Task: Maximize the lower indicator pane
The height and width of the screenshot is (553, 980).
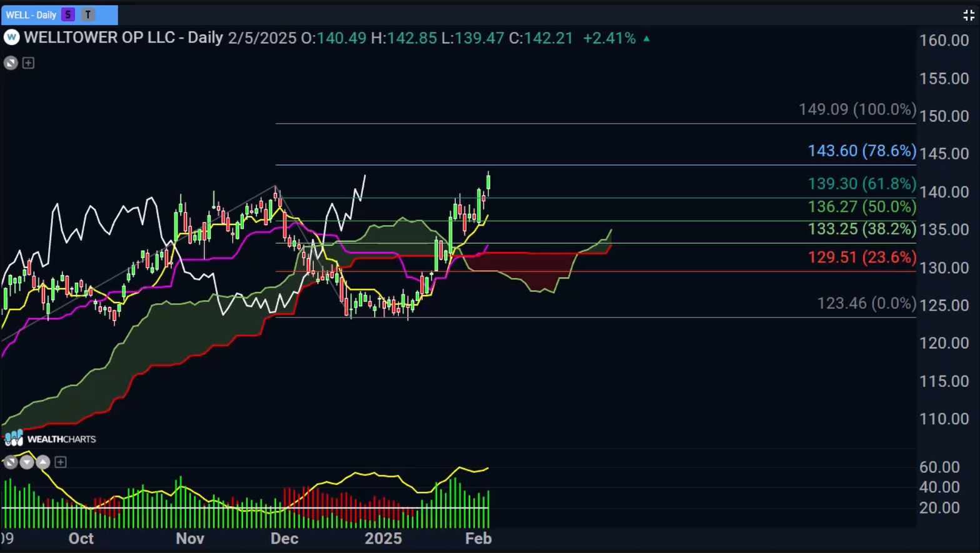Action: (x=10, y=462)
